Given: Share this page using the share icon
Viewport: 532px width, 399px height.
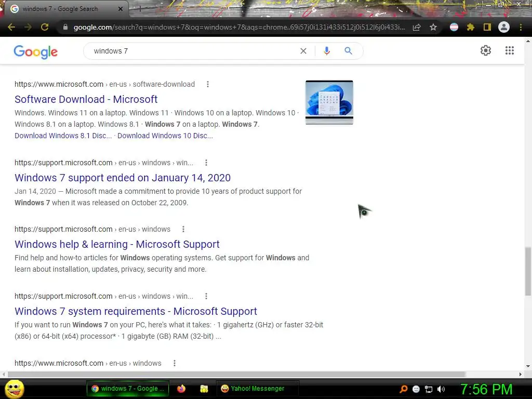Looking at the screenshot, I should pyautogui.click(x=417, y=27).
